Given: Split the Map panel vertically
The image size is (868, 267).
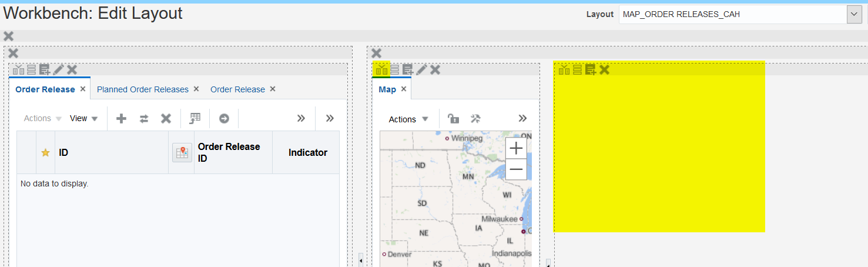Looking at the screenshot, I should click(x=381, y=70).
